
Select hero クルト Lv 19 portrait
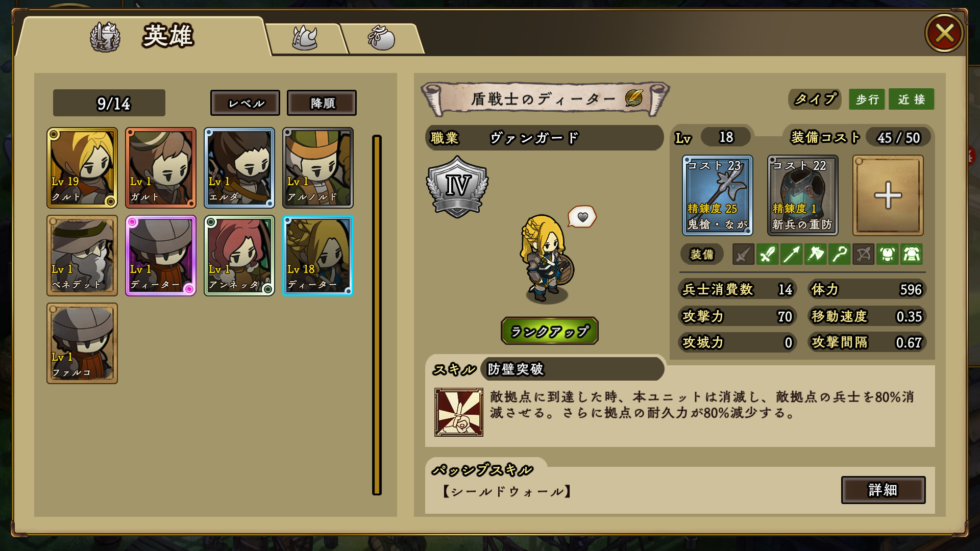click(82, 168)
